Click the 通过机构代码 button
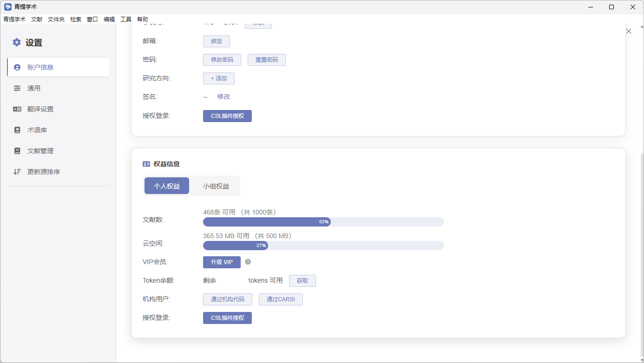Viewport: 644px width, 363px height. 228,299
